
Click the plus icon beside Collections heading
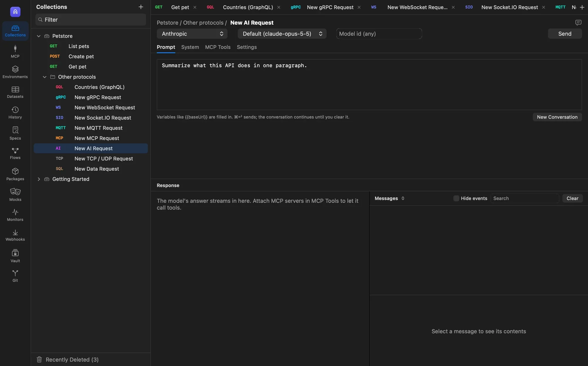pyautogui.click(x=141, y=7)
